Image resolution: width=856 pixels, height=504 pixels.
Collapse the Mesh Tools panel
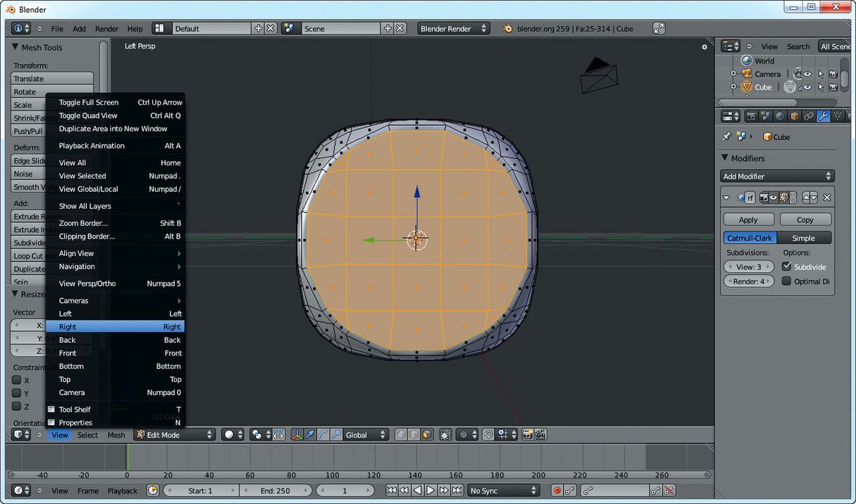(x=15, y=47)
